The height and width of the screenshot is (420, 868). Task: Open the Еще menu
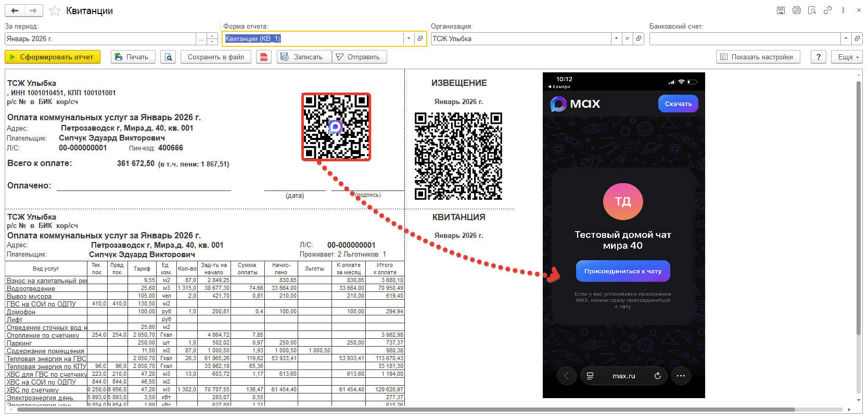coord(847,57)
